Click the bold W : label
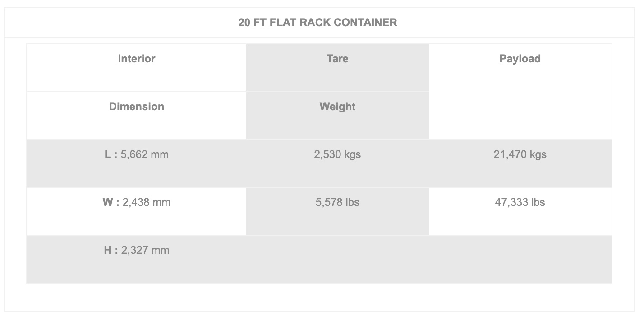 (x=111, y=202)
